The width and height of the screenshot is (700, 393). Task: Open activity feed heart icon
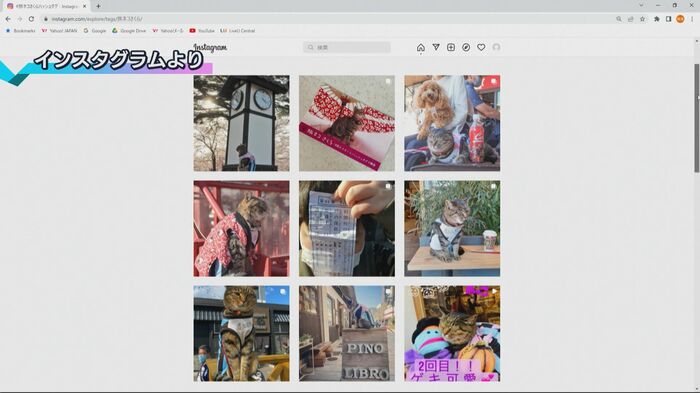(481, 47)
